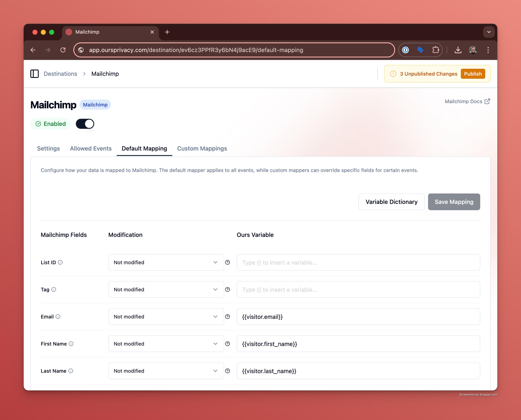Viewport: 521px width, 420px height.
Task: Click help icon in Email modification row
Action: click(228, 316)
